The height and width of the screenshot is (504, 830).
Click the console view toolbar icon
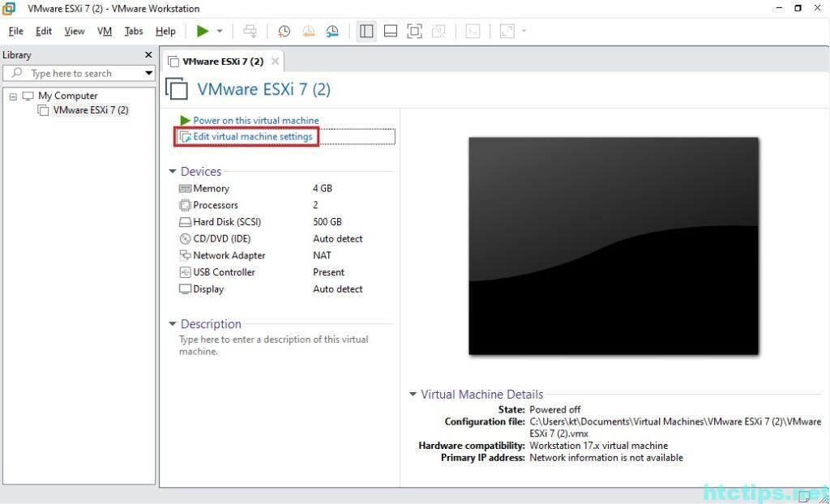tap(473, 32)
